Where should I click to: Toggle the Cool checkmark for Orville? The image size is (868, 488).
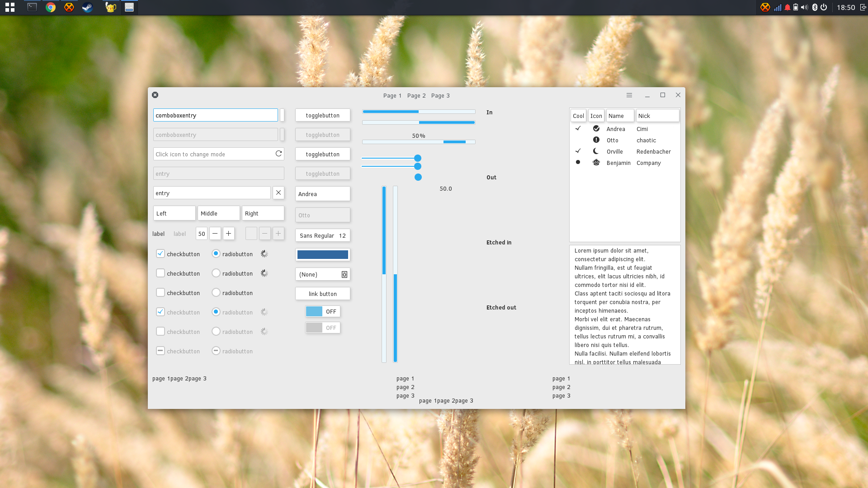click(x=578, y=151)
